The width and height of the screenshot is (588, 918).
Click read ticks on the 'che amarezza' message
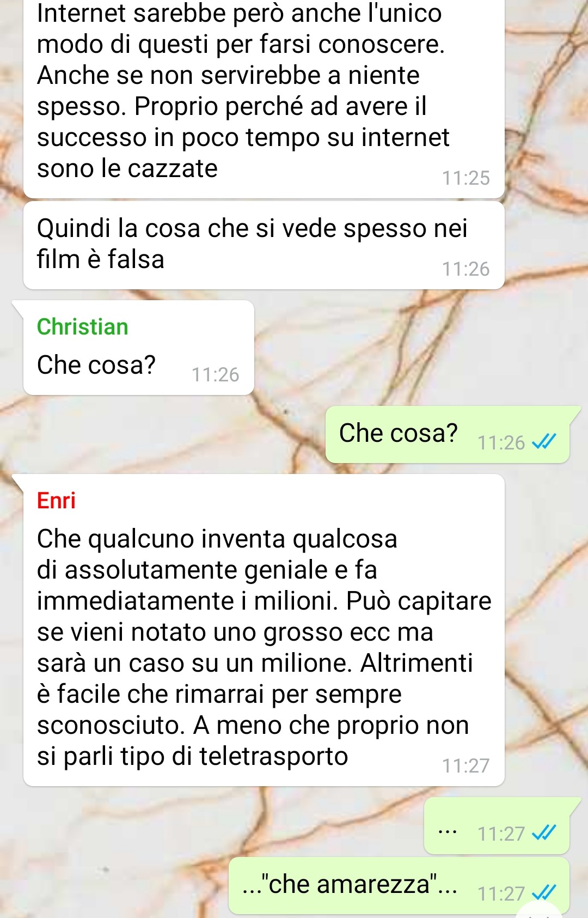(544, 892)
